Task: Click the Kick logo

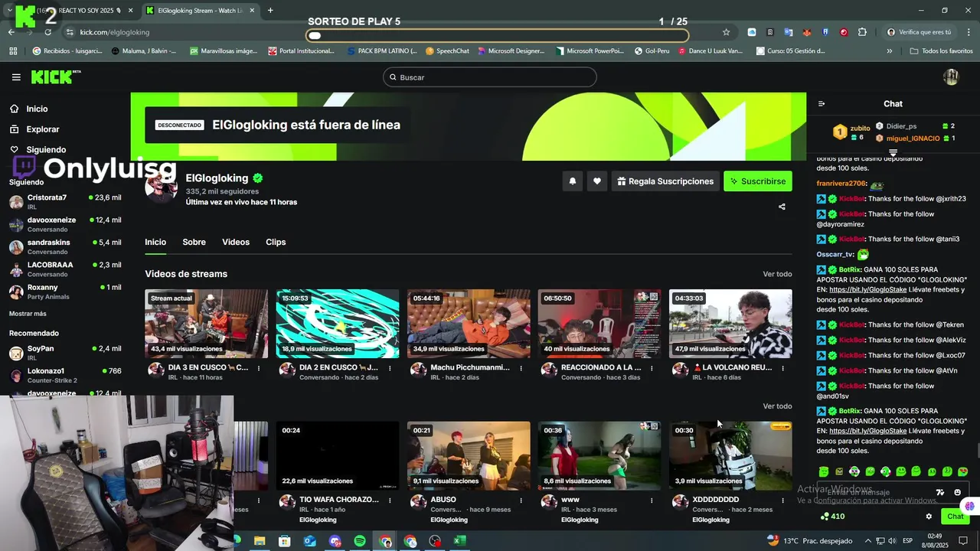Action: (x=55, y=77)
